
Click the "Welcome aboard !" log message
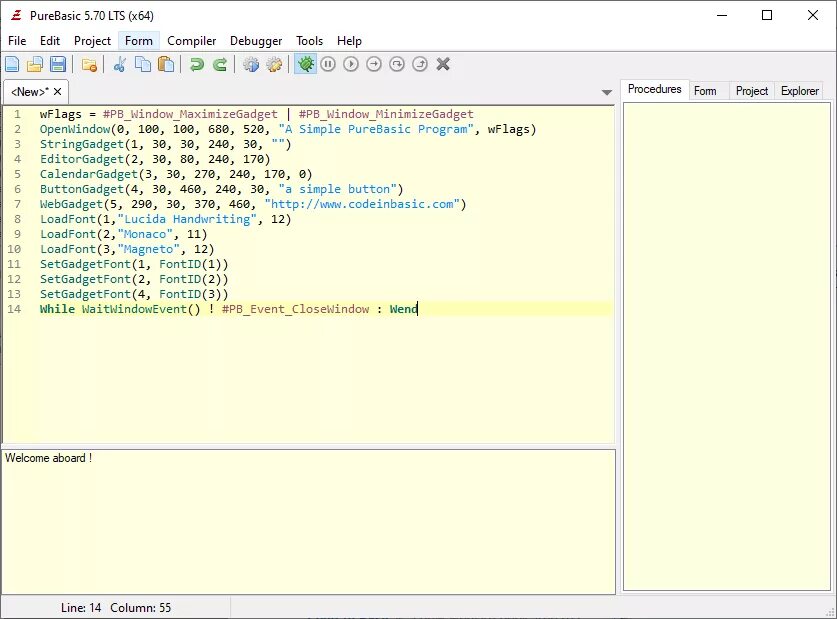[x=49, y=458]
